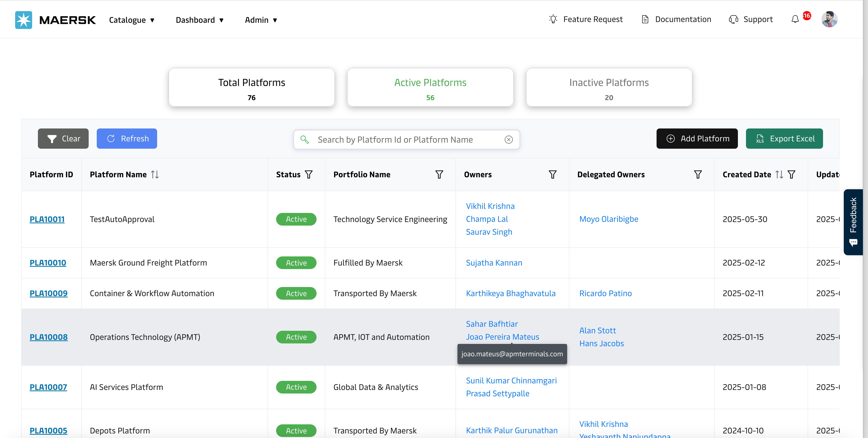
Task: Open the Owners column filter
Action: point(553,174)
